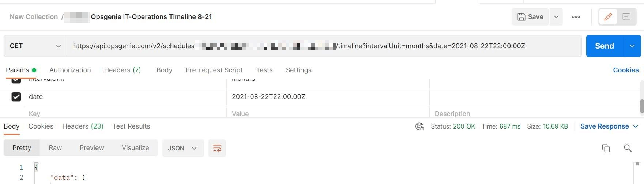This screenshot has height=184, width=644.
Task: Open the Cookies link
Action: tap(625, 70)
